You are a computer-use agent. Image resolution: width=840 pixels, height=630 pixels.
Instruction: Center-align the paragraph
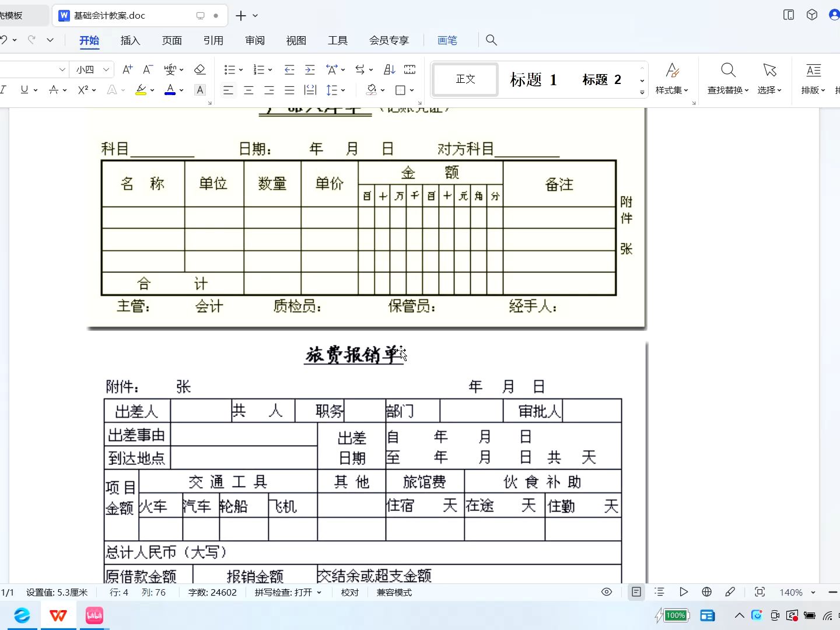249,90
